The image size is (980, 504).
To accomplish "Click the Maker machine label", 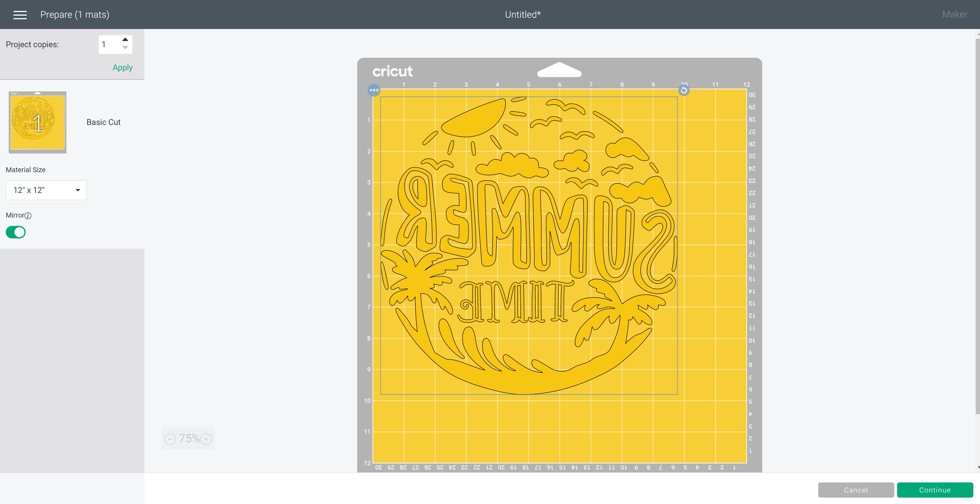I will (x=955, y=14).
